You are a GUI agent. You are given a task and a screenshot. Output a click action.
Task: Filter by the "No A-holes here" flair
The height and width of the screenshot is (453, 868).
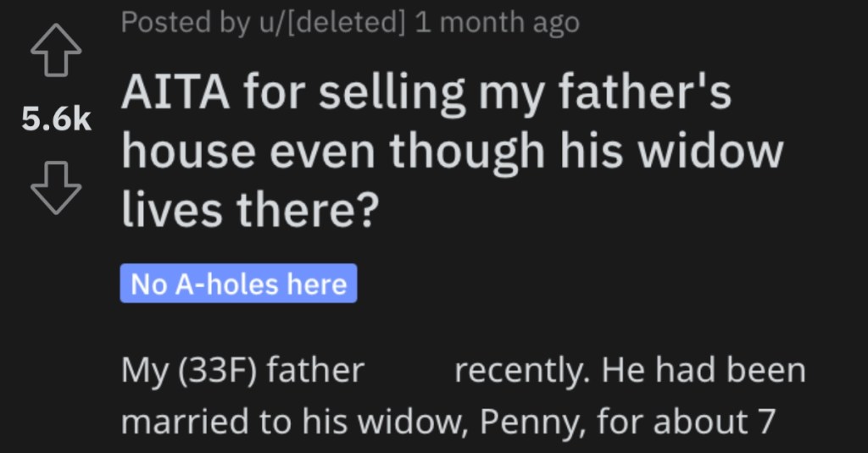pos(238,284)
